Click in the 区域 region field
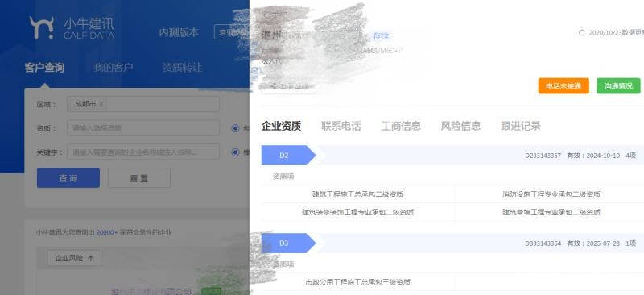This screenshot has width=644, height=295. click(x=143, y=104)
